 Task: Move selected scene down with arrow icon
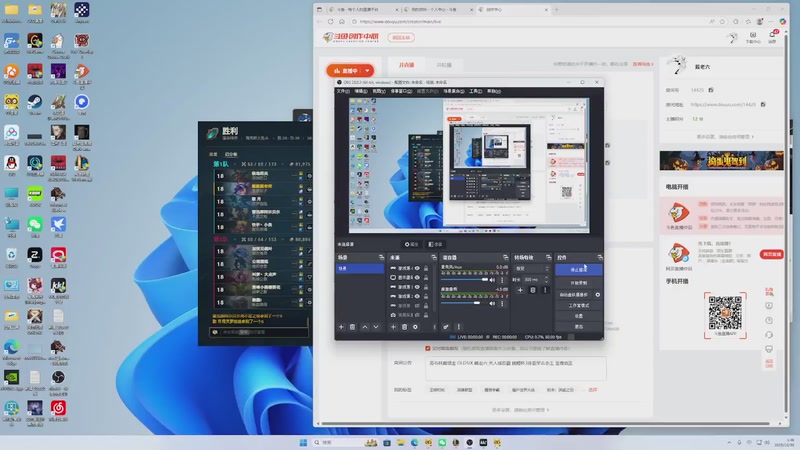pos(376,327)
